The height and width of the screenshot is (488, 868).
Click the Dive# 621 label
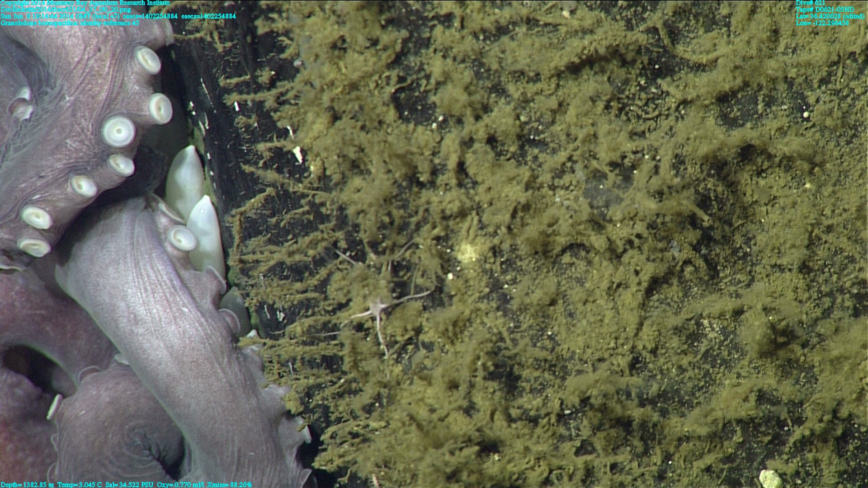(810, 3)
